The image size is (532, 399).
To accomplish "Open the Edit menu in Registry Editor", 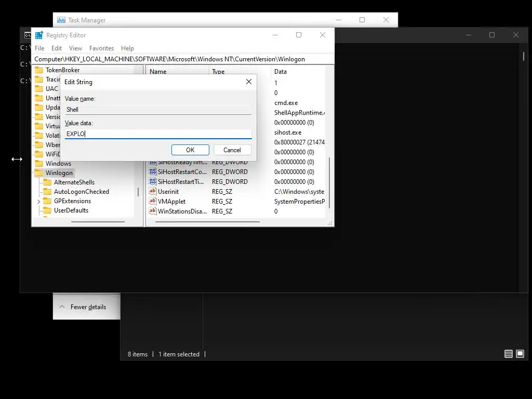I will point(56,48).
